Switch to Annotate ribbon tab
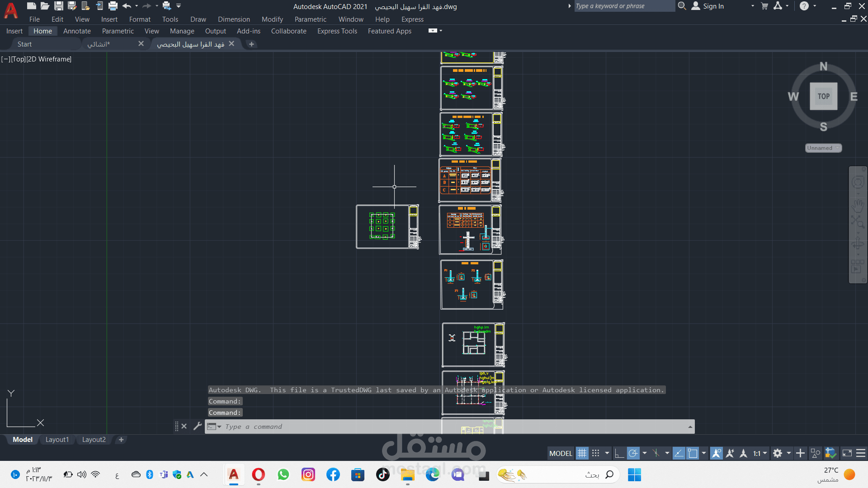This screenshot has width=868, height=488. click(x=77, y=31)
